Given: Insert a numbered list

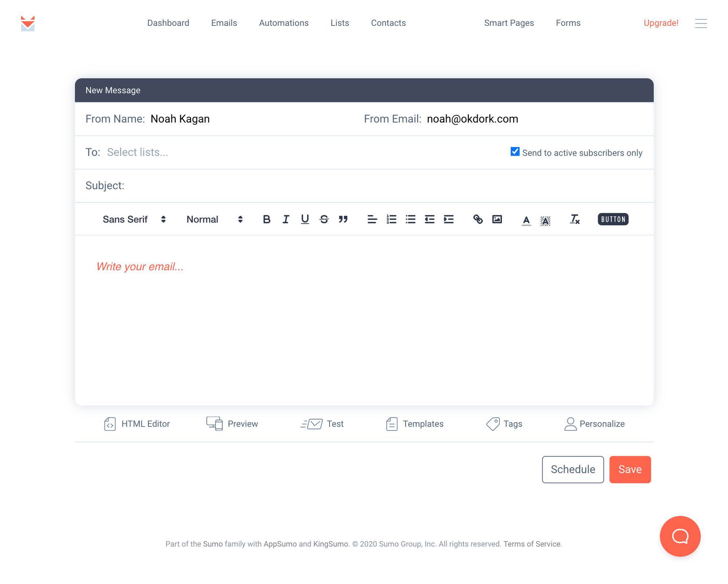Looking at the screenshot, I should [x=391, y=219].
